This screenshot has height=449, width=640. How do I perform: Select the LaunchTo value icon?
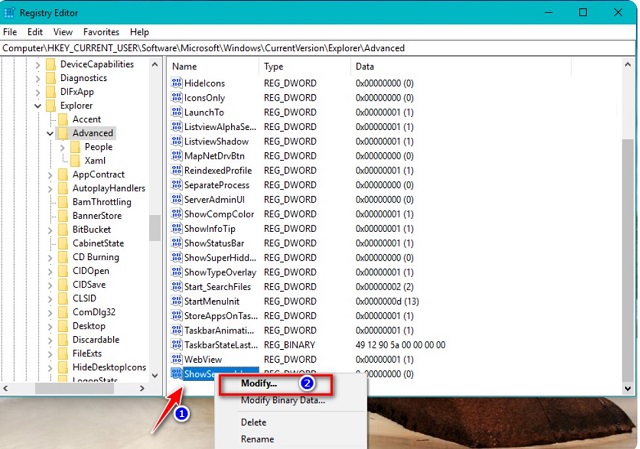click(176, 112)
